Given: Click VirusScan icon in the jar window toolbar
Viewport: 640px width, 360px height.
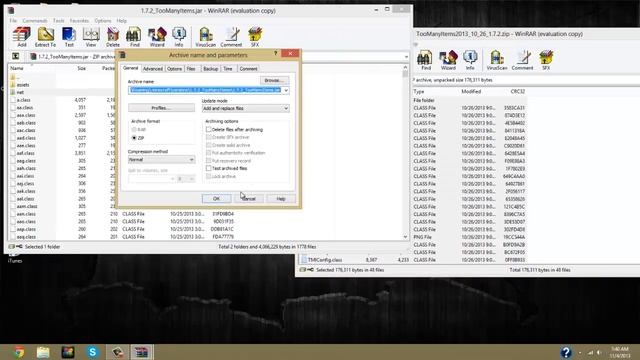Looking at the screenshot, I should (x=205, y=36).
